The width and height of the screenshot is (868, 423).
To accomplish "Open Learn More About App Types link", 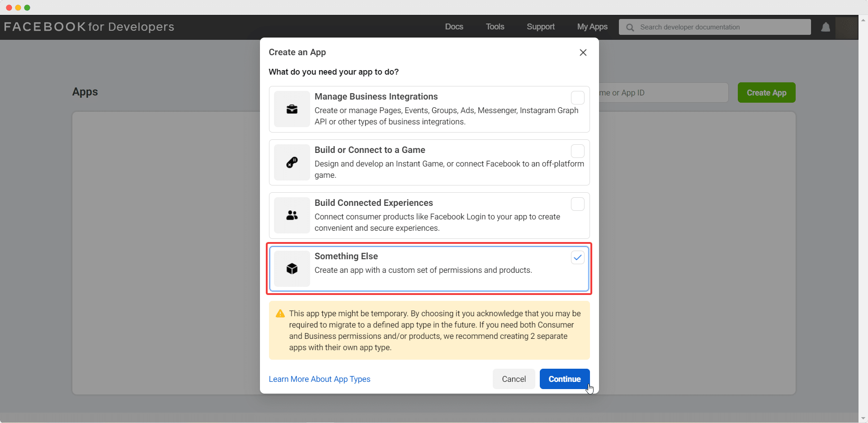I will coord(320,379).
